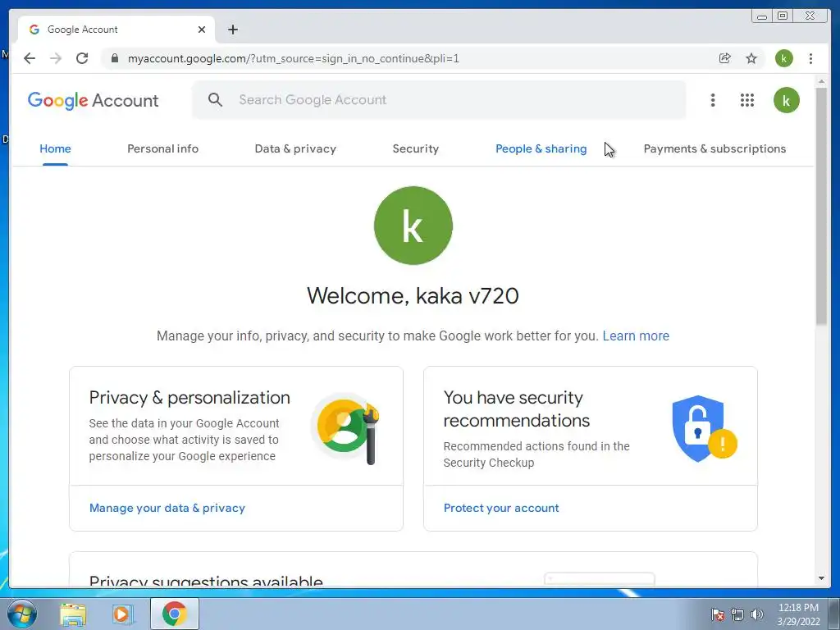Click Manage your data & privacy
The height and width of the screenshot is (630, 840).
pos(167,508)
